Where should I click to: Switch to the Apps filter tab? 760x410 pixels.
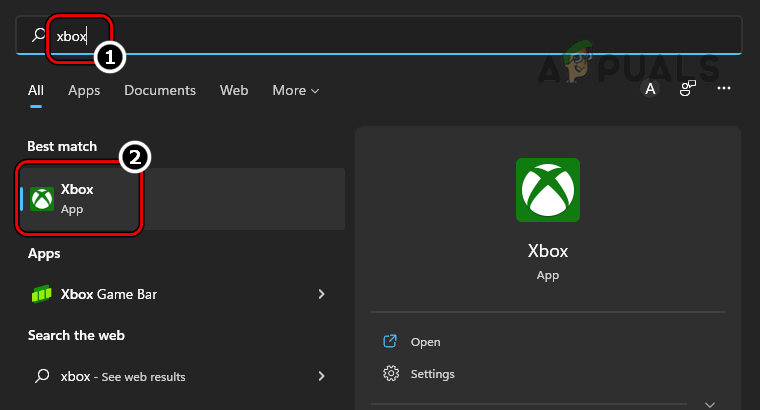pyautogui.click(x=84, y=90)
